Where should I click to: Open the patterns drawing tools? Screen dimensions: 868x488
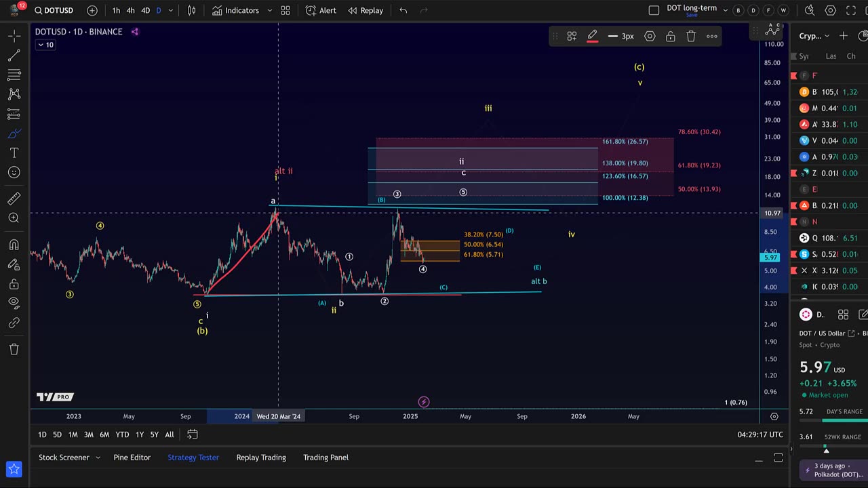(14, 94)
